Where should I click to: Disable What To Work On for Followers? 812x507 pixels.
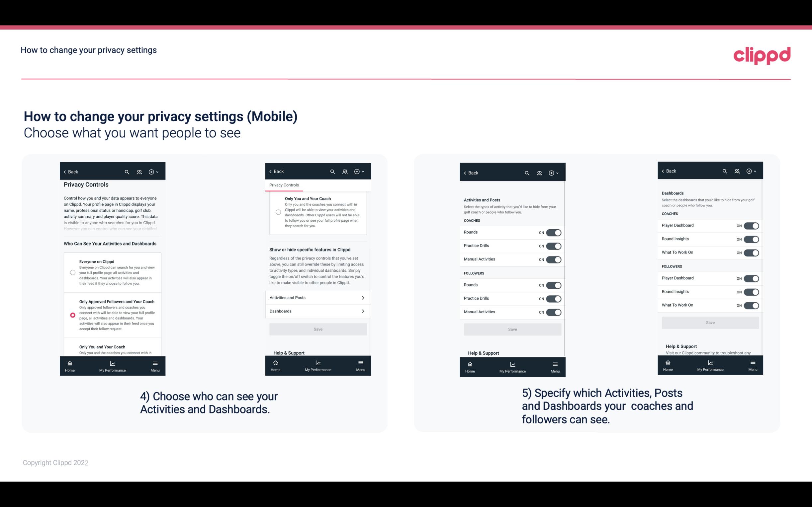(x=751, y=306)
